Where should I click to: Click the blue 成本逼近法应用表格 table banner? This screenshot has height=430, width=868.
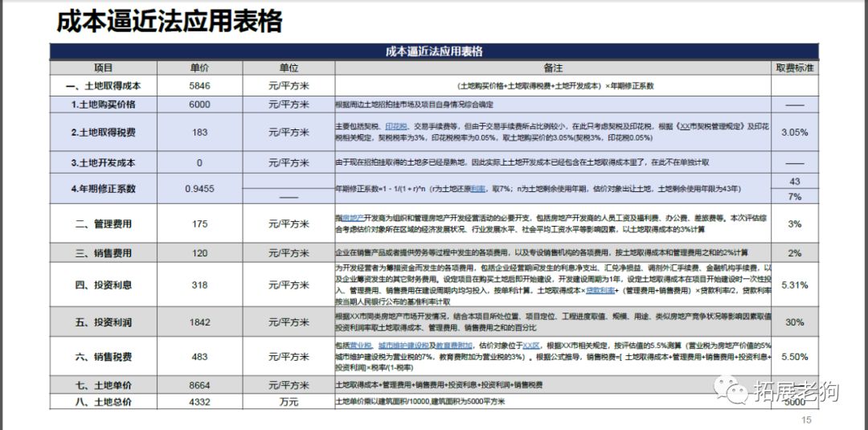tap(434, 51)
